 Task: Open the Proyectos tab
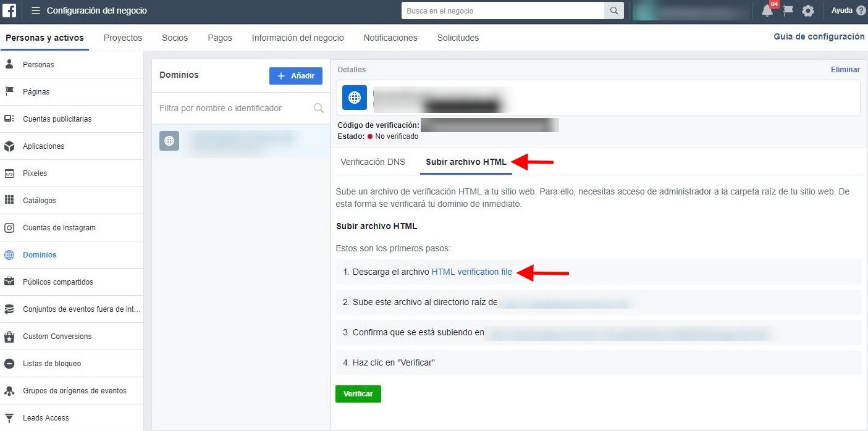(x=123, y=38)
